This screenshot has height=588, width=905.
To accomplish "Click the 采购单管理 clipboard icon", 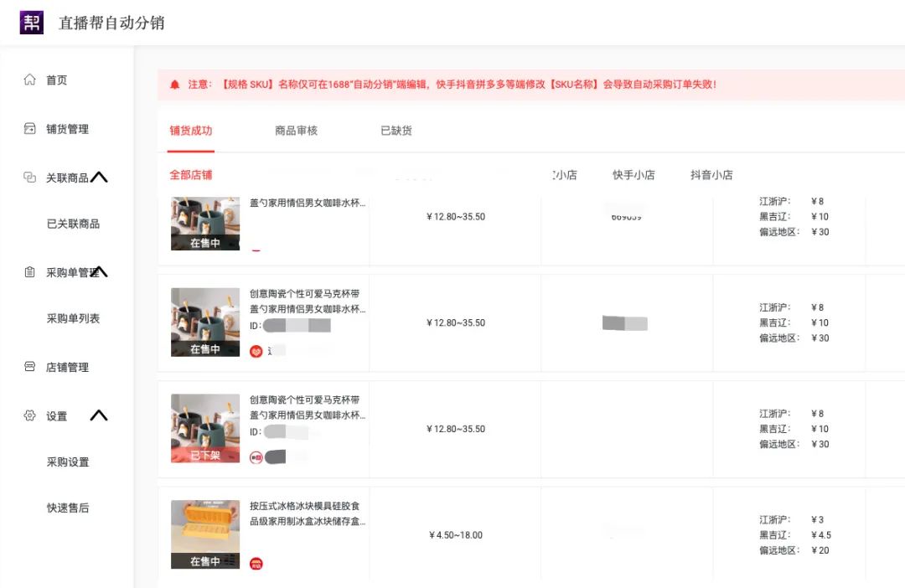I will click(x=28, y=271).
